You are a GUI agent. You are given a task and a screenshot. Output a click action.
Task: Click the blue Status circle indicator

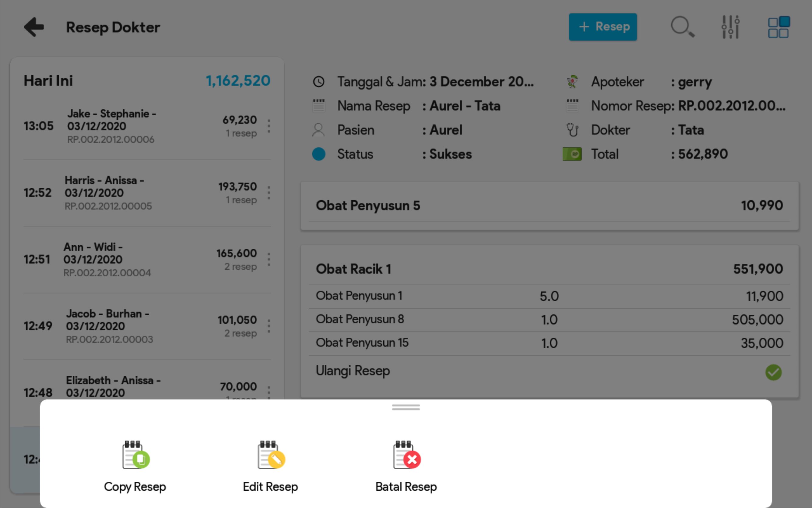318,154
